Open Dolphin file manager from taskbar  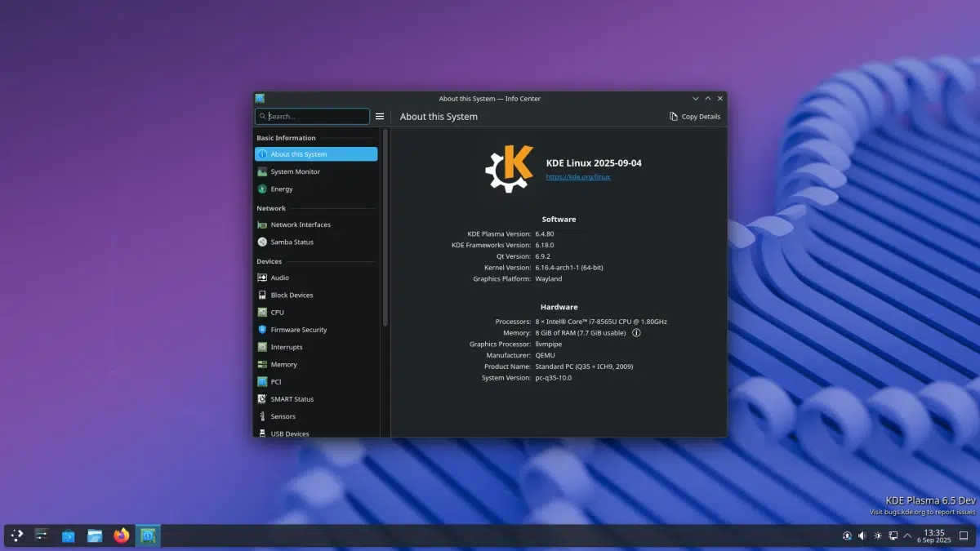[x=95, y=535]
